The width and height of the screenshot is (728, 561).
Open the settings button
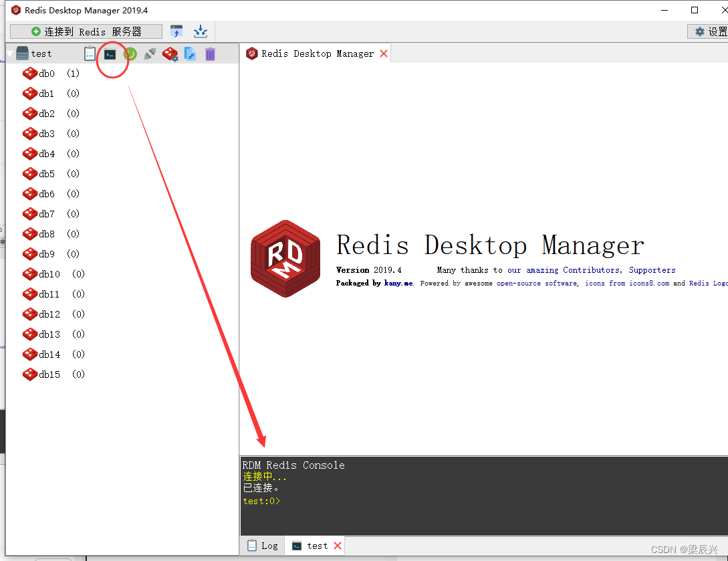(708, 31)
